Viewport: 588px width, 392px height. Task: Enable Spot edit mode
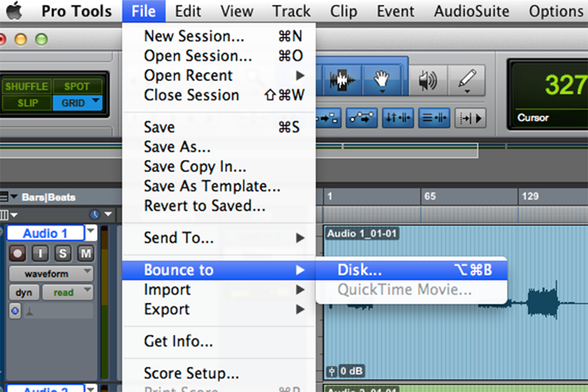click(77, 86)
